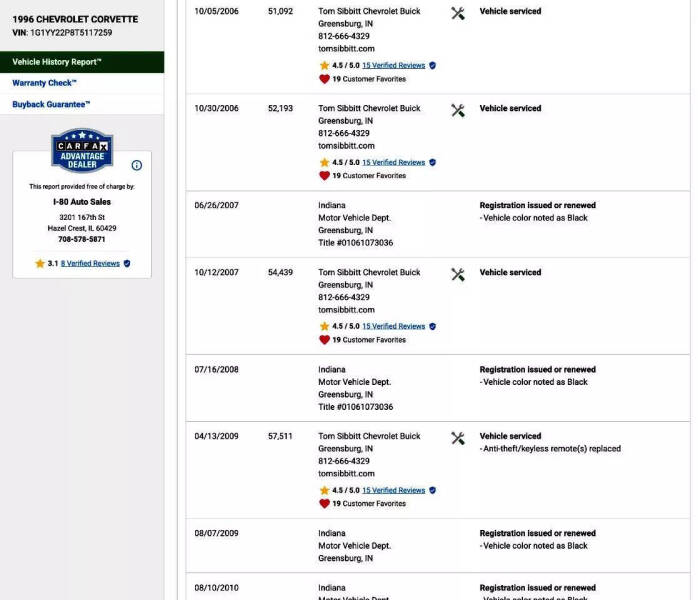The image size is (698, 600).
Task: Open the Vehicle History Report tab
Action: [x=57, y=62]
